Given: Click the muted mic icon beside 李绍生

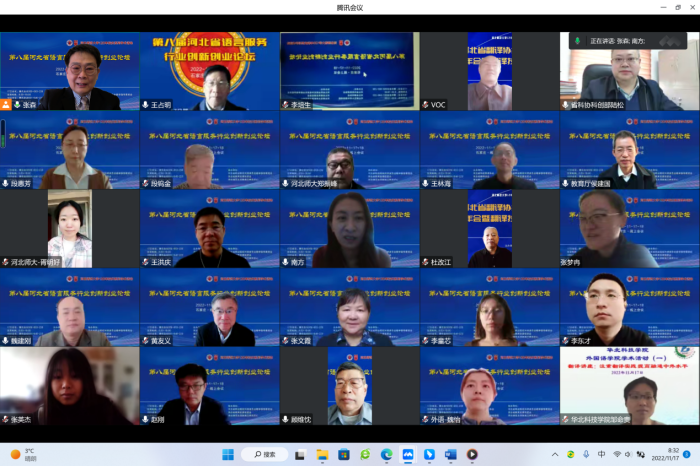Looking at the screenshot, I should click(x=286, y=104).
